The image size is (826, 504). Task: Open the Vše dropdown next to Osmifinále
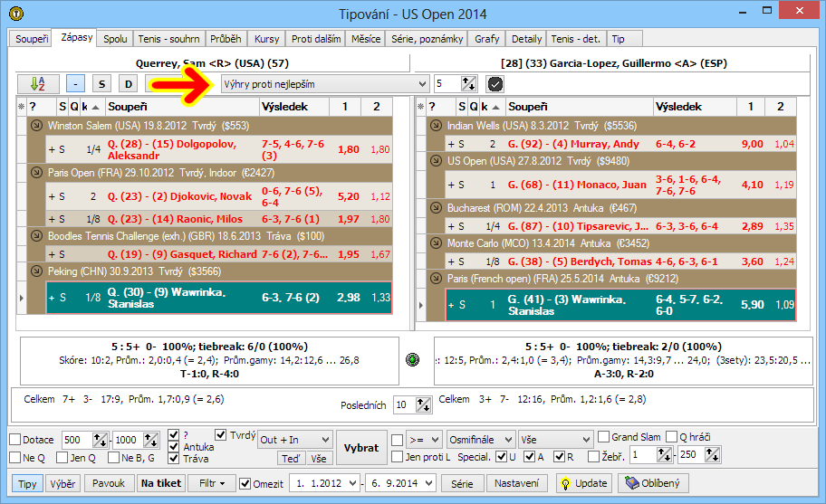click(556, 440)
